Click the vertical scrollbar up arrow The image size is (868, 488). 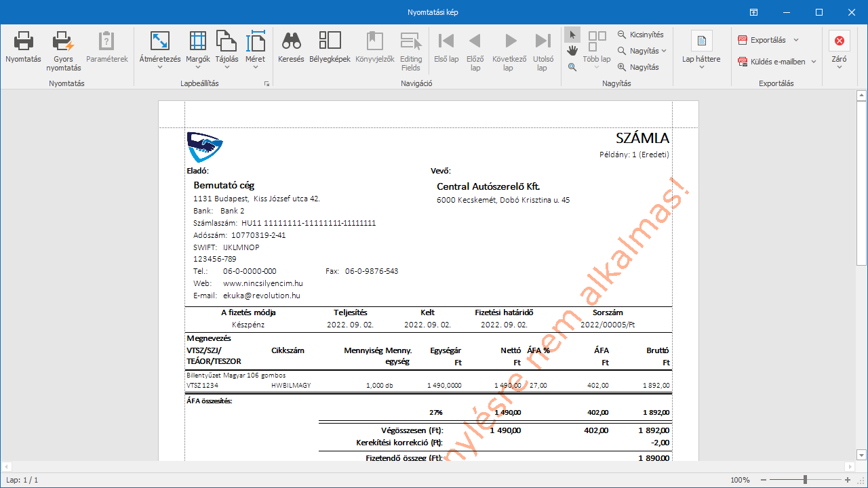click(x=861, y=95)
